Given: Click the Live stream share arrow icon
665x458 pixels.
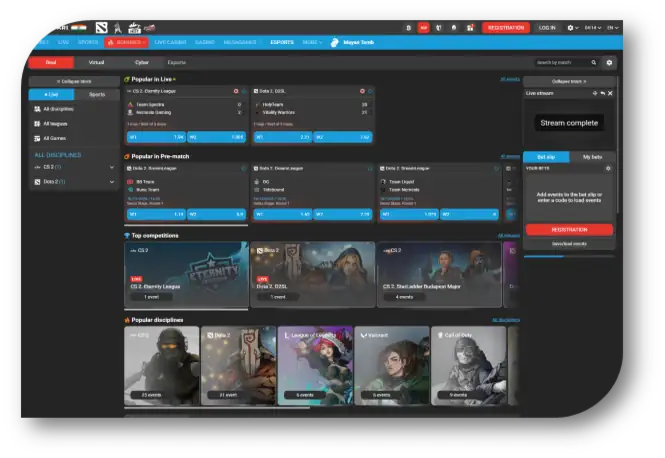Looking at the screenshot, I should 603,93.
